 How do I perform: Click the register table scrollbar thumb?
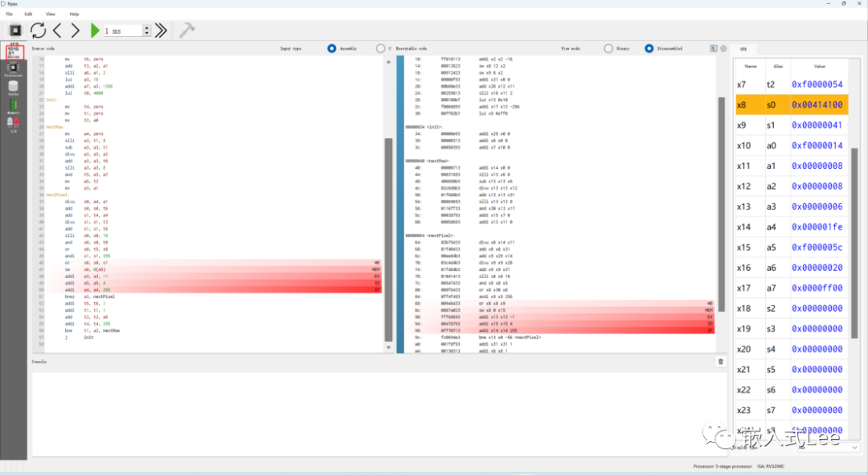[x=854, y=244]
